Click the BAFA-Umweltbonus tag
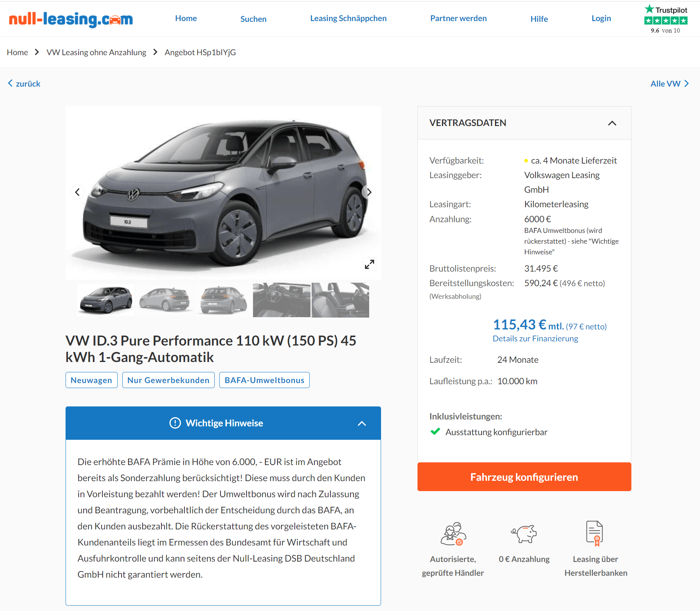Screen dimensions: 700x611 (265, 380)
